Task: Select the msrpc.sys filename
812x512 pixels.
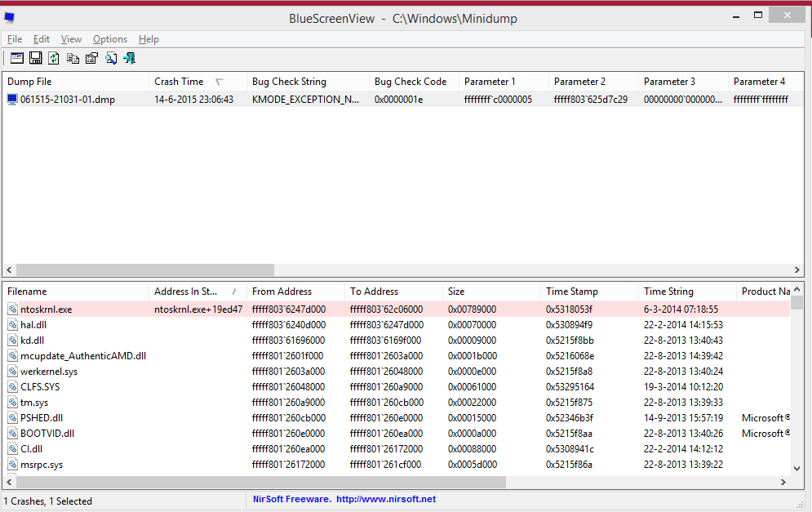Action: [42, 465]
